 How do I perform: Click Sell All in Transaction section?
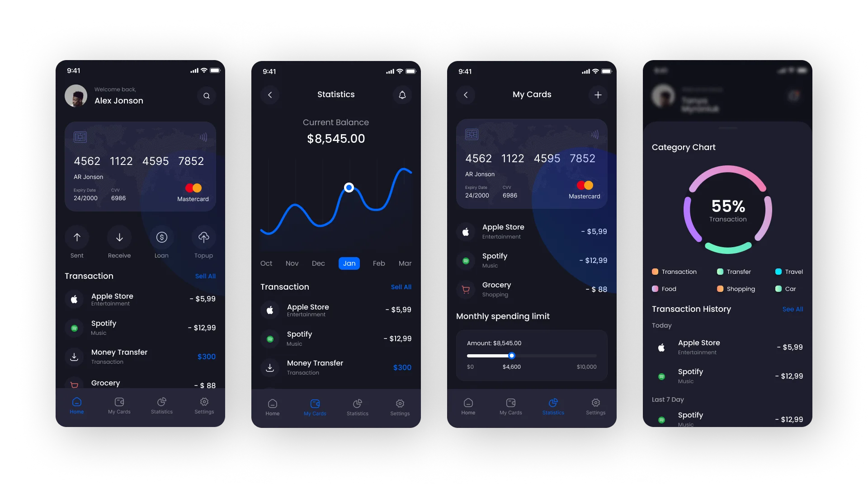pos(206,276)
